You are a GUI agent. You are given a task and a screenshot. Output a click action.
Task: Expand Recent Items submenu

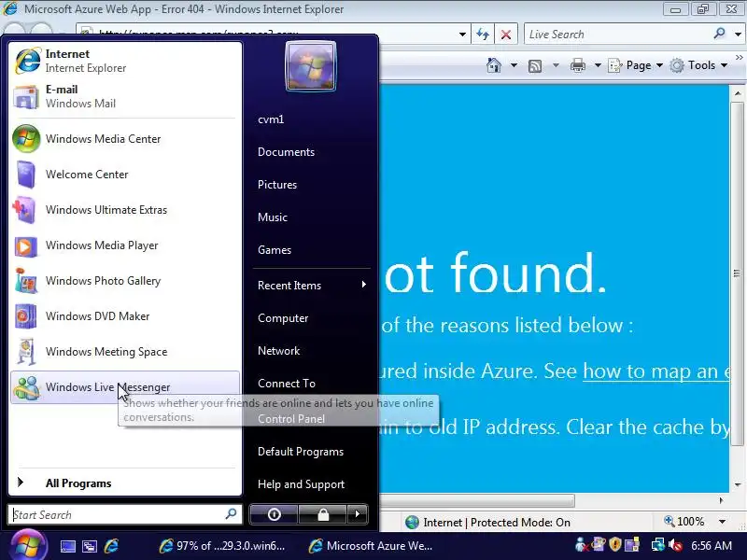coord(312,286)
